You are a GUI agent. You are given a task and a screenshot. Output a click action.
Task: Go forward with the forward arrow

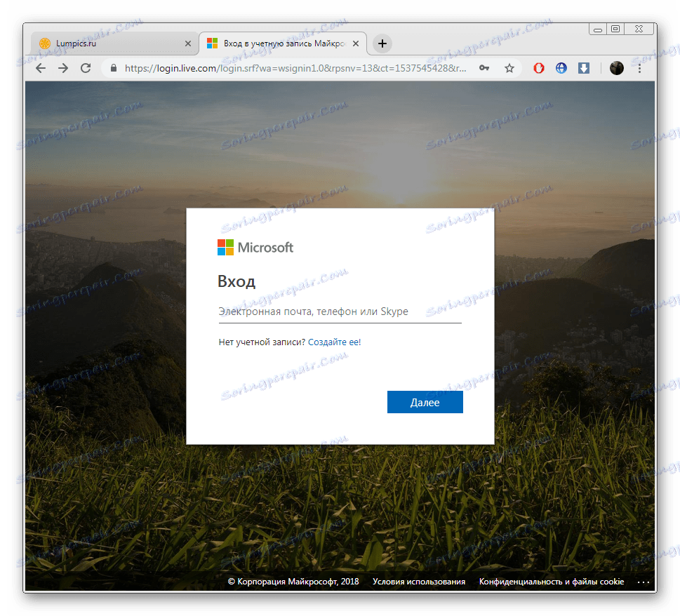(63, 68)
